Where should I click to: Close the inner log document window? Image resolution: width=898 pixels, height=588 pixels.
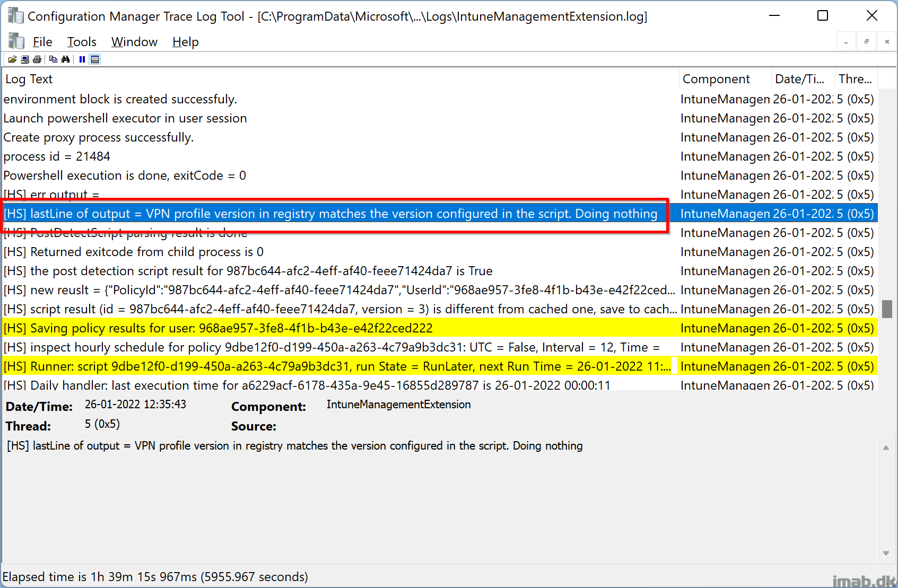click(x=887, y=41)
